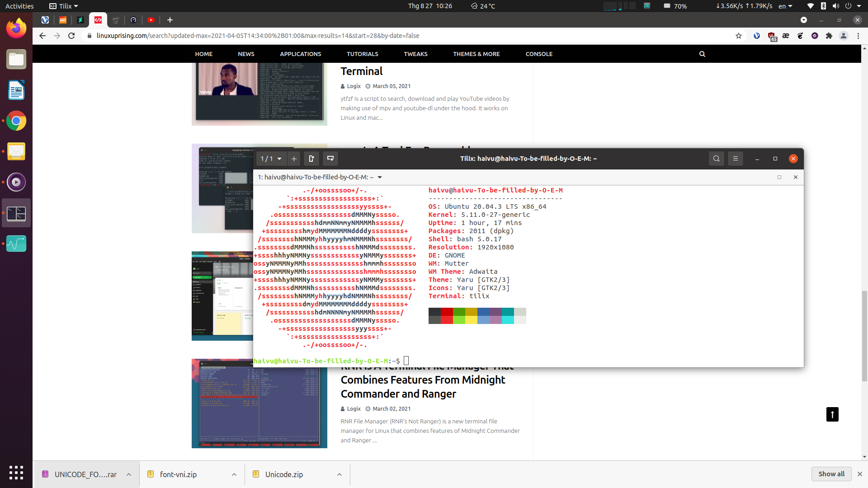Click the clock showing Thg 8 27 10:26
This screenshot has width=868, height=488.
click(x=430, y=6)
